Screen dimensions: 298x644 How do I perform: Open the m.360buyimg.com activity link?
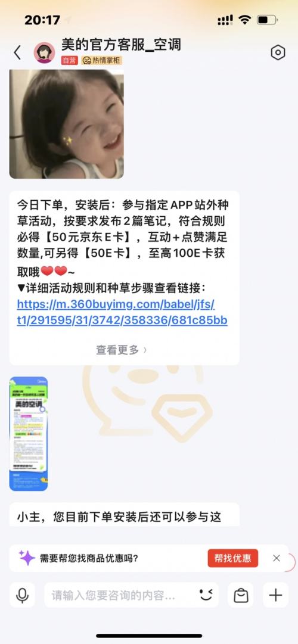pos(122,313)
